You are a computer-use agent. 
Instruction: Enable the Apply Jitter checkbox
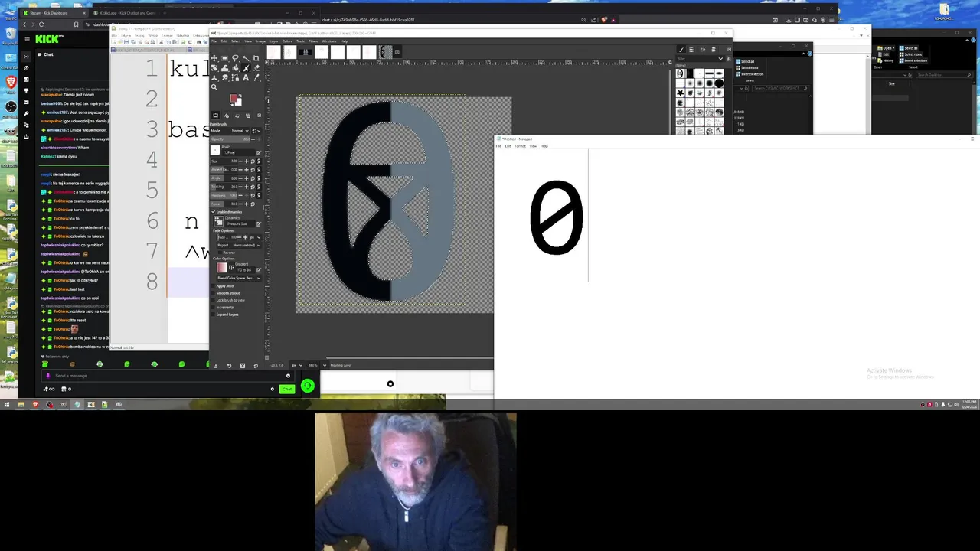point(213,285)
